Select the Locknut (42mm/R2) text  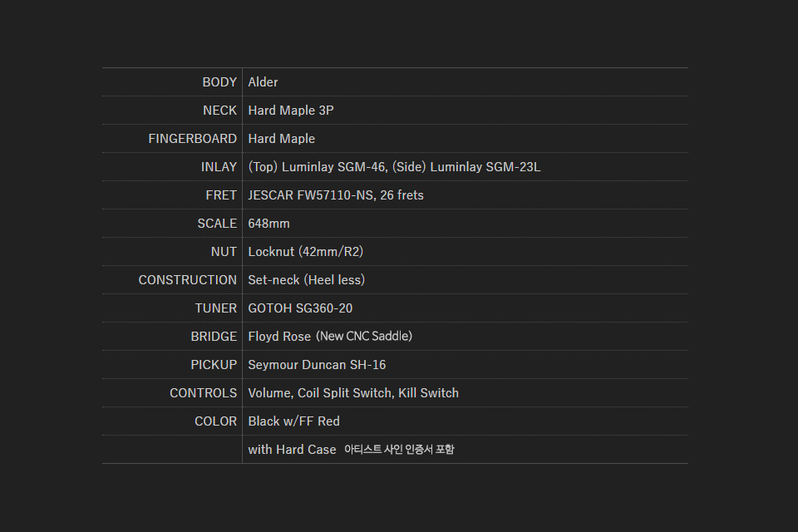(305, 252)
